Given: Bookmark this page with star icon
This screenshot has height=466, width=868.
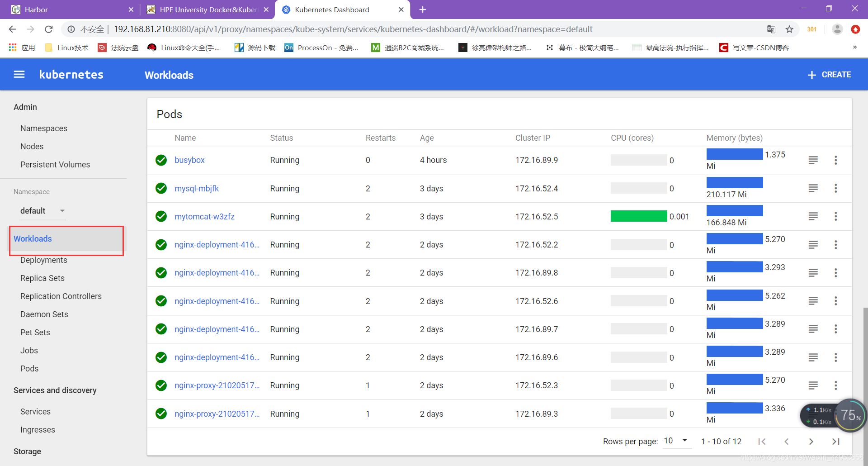Looking at the screenshot, I should [x=789, y=29].
